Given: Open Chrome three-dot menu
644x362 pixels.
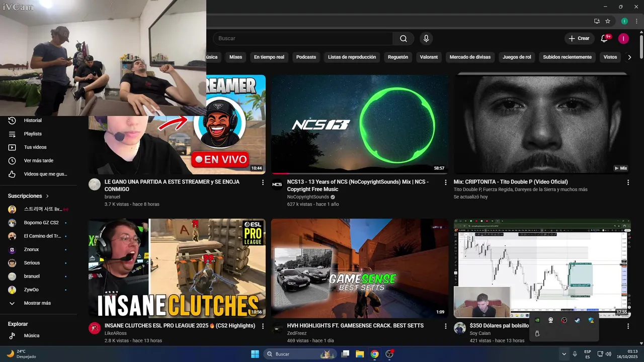Looking at the screenshot, I should tap(636, 21).
